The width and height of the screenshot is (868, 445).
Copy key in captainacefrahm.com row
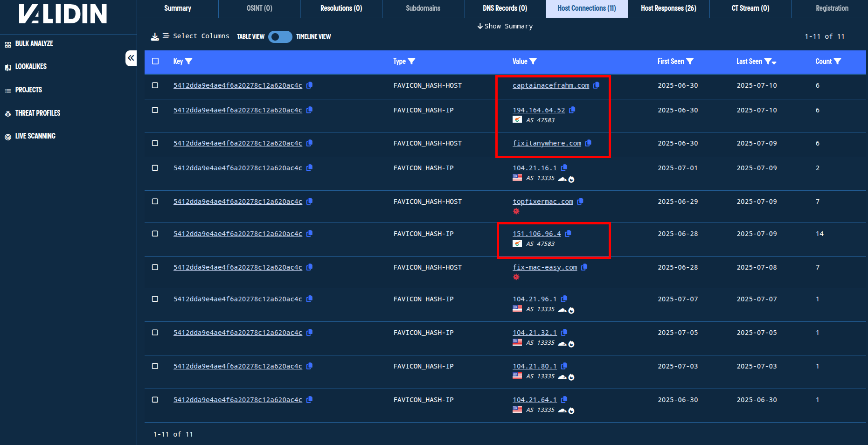coord(309,85)
